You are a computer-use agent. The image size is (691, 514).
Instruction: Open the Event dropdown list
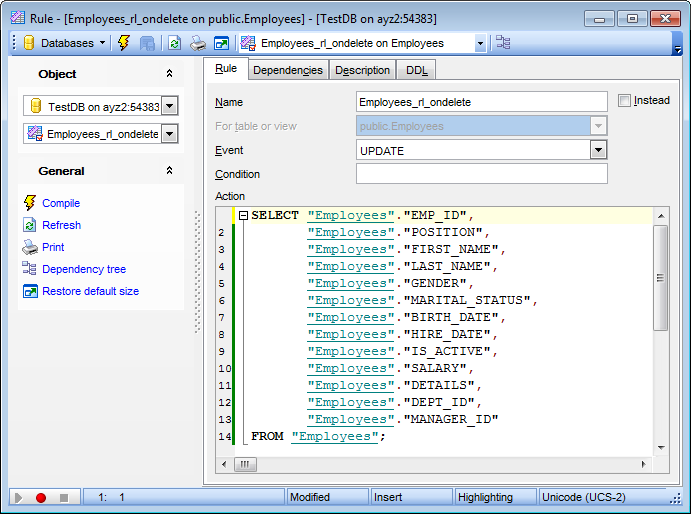click(x=598, y=150)
